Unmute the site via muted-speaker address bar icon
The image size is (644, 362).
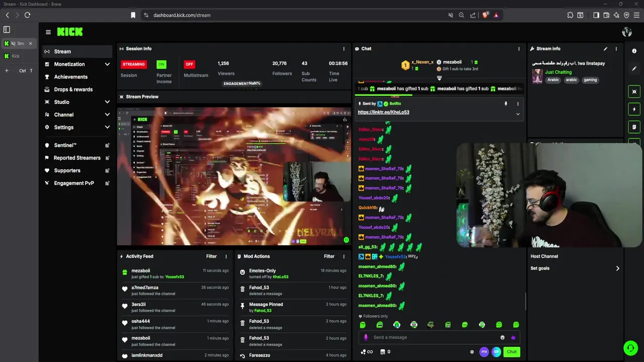point(450,15)
